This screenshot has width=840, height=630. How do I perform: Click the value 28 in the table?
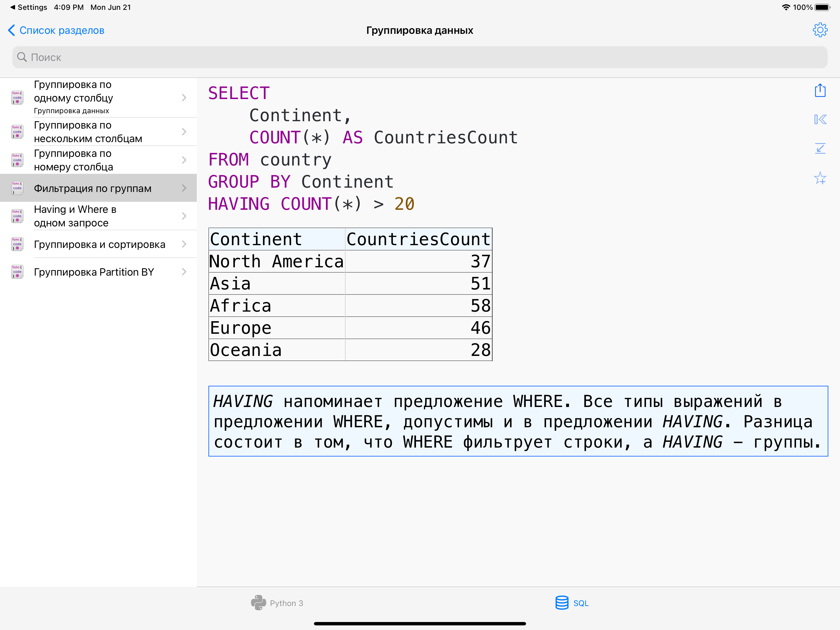point(481,349)
